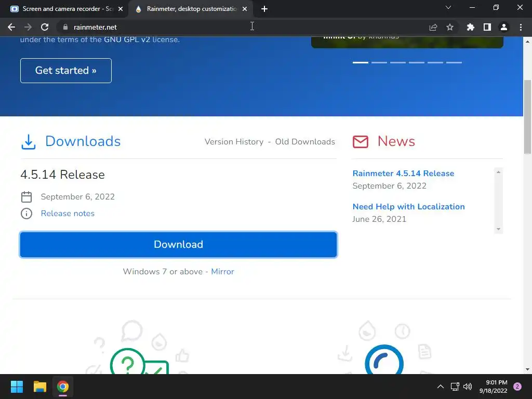
Task: Open the Chrome profile avatar
Action: [x=504, y=27]
